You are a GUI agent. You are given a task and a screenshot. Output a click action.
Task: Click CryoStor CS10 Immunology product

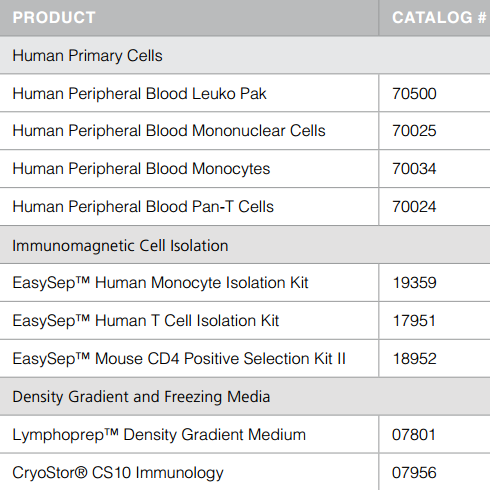click(118, 473)
